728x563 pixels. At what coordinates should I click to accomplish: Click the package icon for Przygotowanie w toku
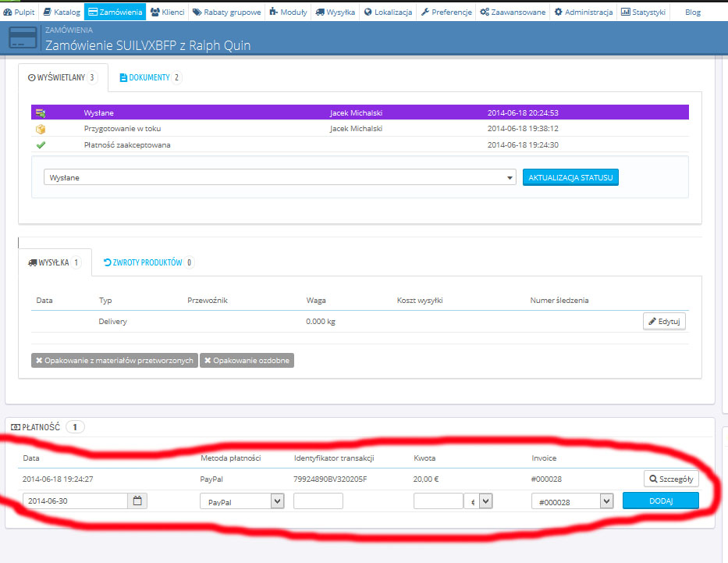click(41, 129)
